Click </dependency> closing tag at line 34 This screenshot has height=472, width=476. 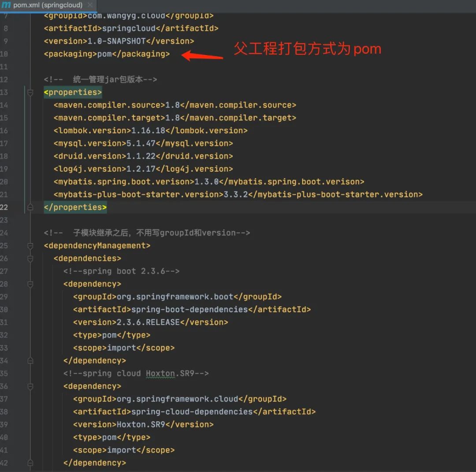pyautogui.click(x=95, y=361)
